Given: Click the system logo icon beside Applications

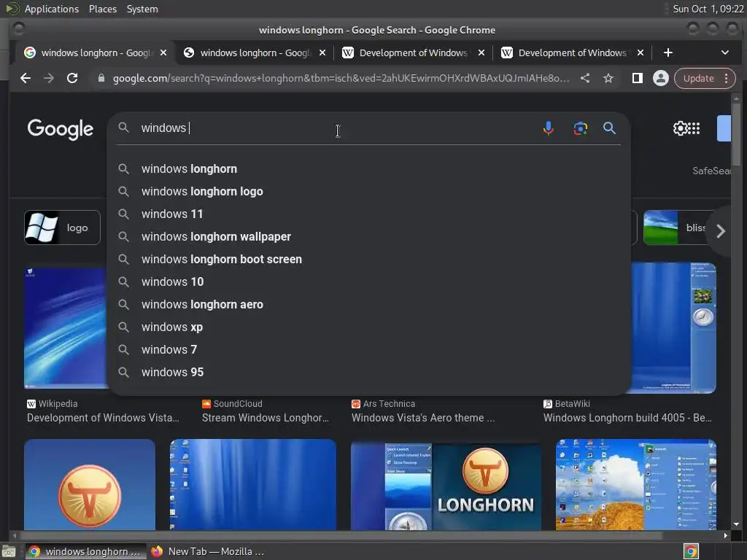Looking at the screenshot, I should [x=12, y=8].
